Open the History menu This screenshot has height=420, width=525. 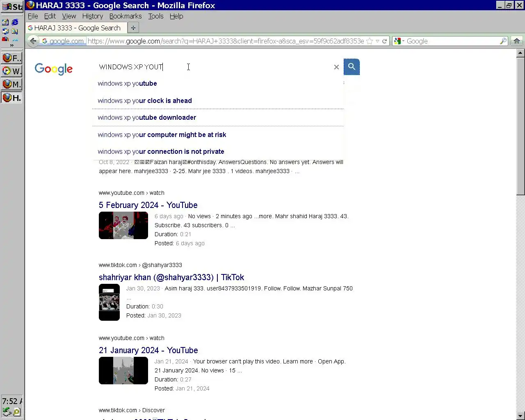93,16
